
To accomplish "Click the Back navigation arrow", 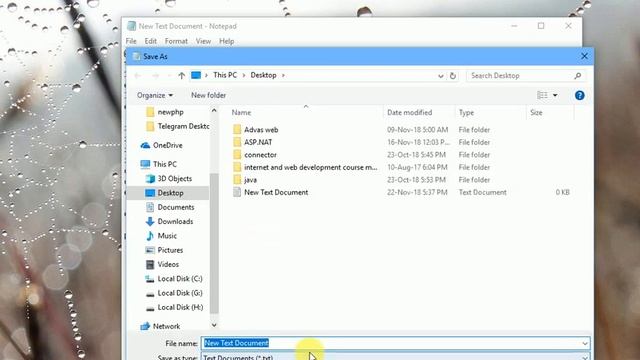I will tap(138, 76).
